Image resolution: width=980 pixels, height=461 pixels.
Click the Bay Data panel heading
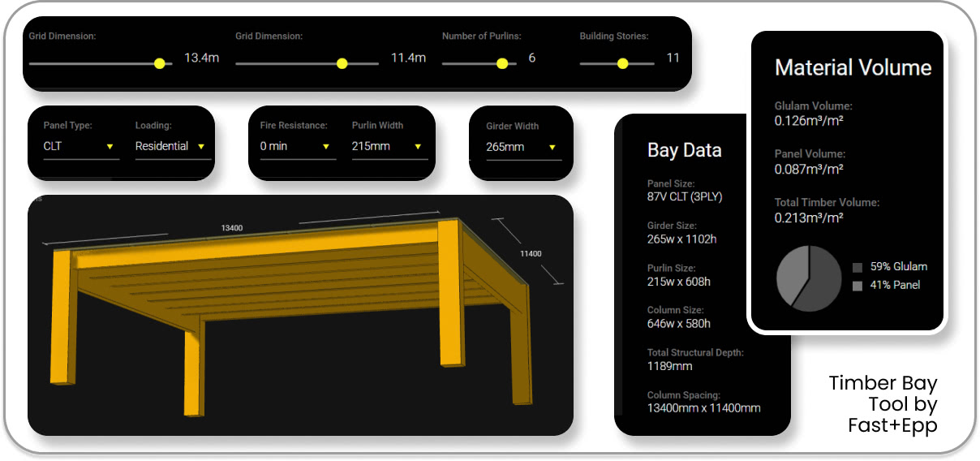[x=684, y=150]
